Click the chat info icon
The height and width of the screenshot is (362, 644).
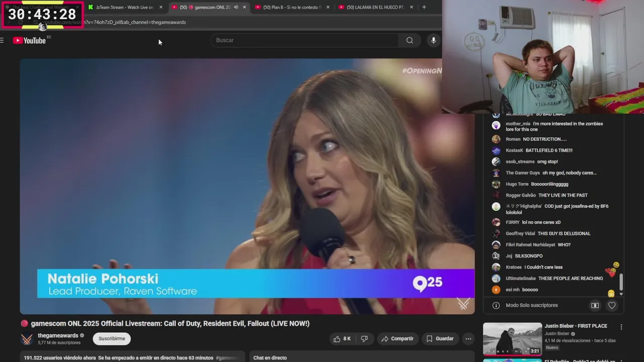pyautogui.click(x=496, y=305)
